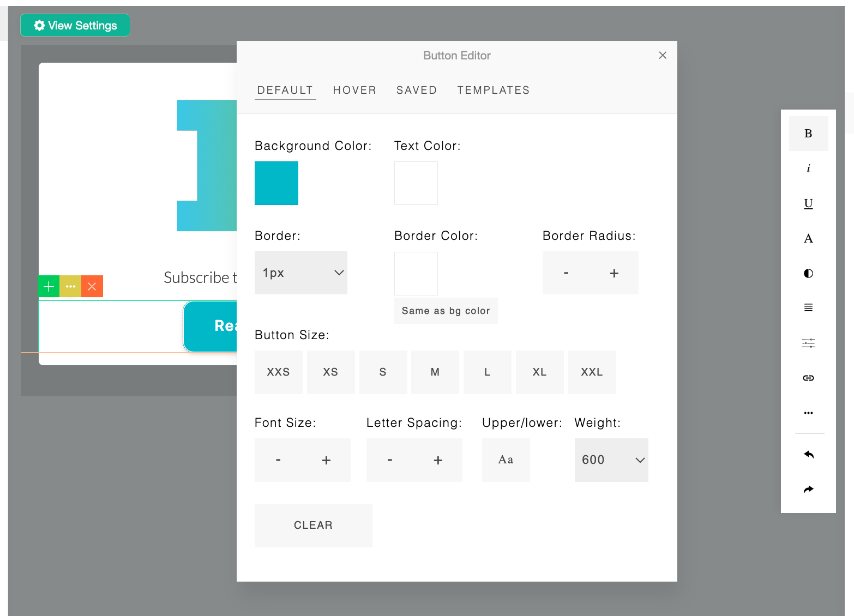Toggle underline formatting
Screen dimensions: 854x616
[x=808, y=203]
